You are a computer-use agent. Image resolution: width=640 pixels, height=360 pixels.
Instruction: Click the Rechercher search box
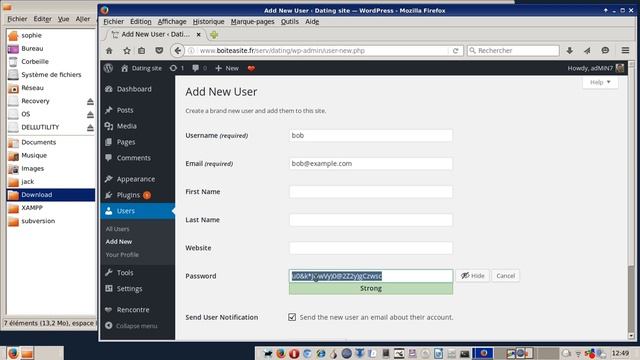[513, 51]
